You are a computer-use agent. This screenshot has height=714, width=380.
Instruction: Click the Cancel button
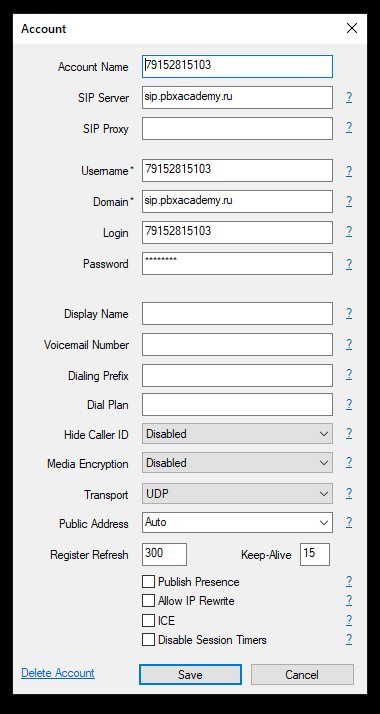[302, 674]
